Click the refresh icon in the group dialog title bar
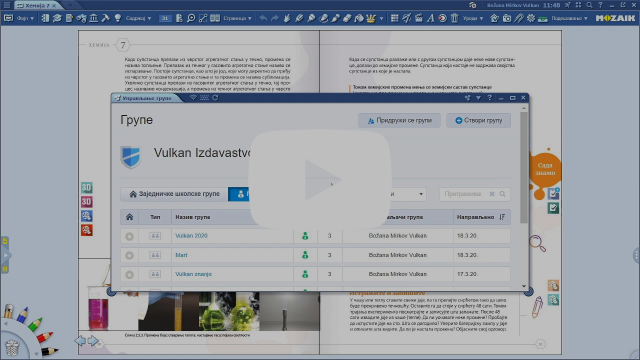The height and width of the screenshot is (360, 640). (x=215, y=98)
